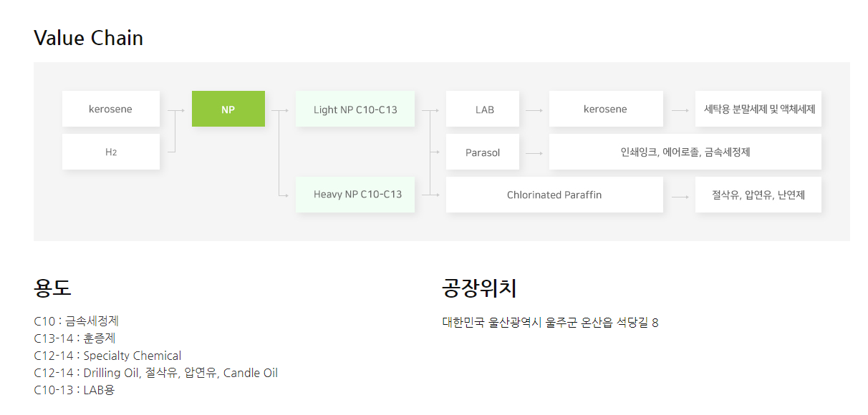Click the H2 input box
The image size is (868, 415).
(111, 152)
